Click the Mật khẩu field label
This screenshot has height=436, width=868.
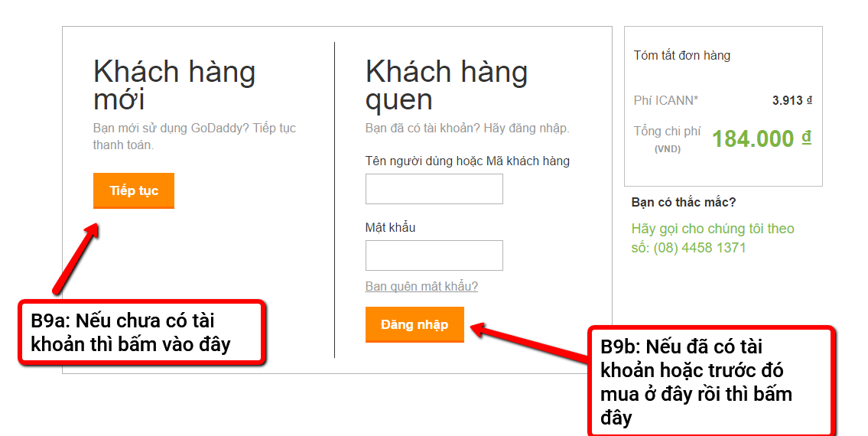click(x=390, y=227)
